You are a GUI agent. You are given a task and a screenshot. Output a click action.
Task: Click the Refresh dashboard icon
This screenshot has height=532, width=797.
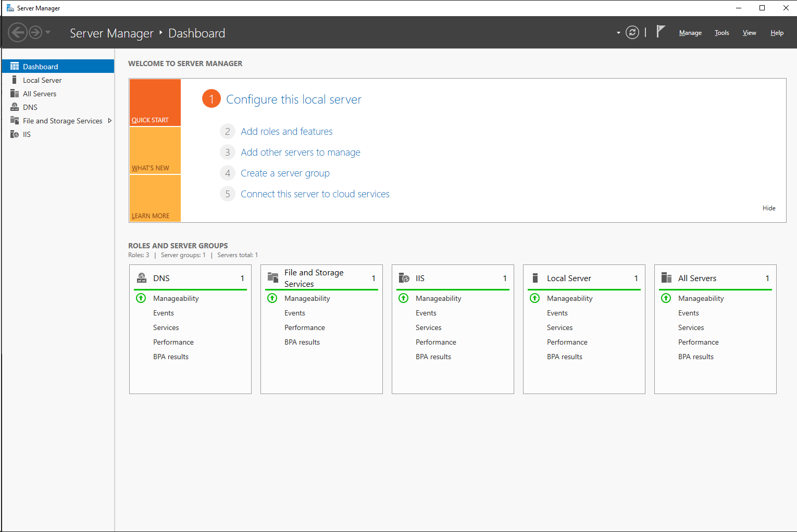point(632,32)
